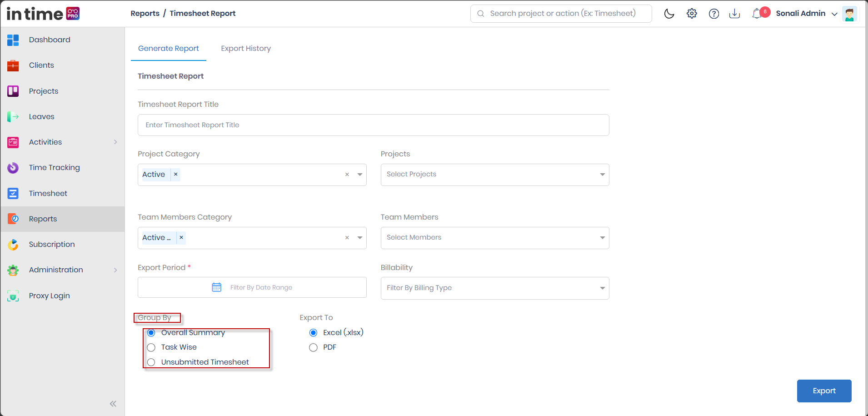Click the Timesheet Report Title field

pyautogui.click(x=374, y=125)
